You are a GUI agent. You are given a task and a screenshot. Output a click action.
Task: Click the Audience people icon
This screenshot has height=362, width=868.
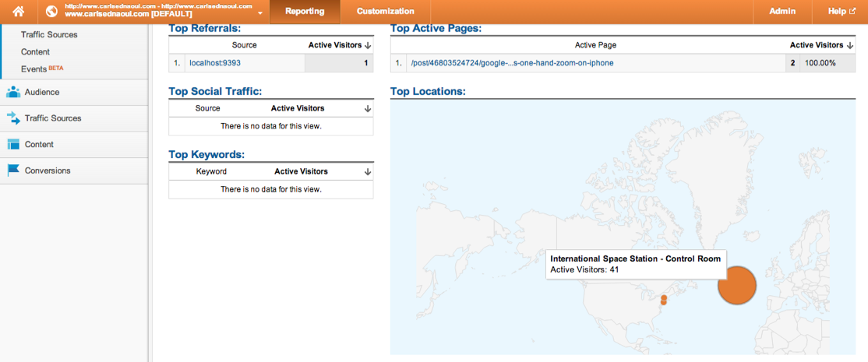tap(12, 92)
